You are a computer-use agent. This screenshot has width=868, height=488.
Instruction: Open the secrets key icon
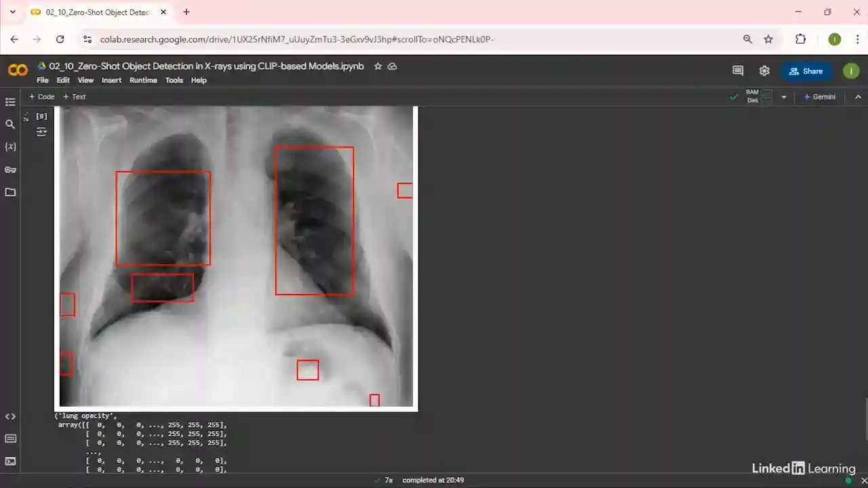click(10, 169)
